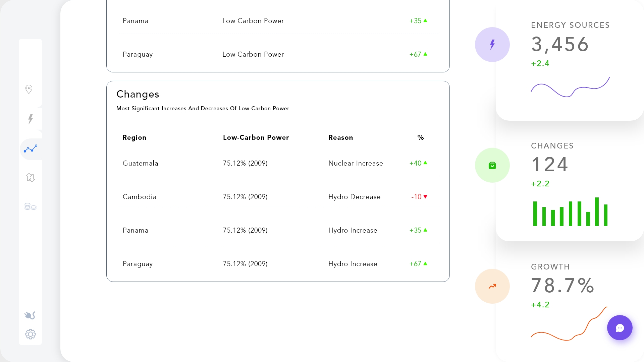Click the green Changes shopping bag circle
Screen dimensions: 644x362
pos(492,165)
